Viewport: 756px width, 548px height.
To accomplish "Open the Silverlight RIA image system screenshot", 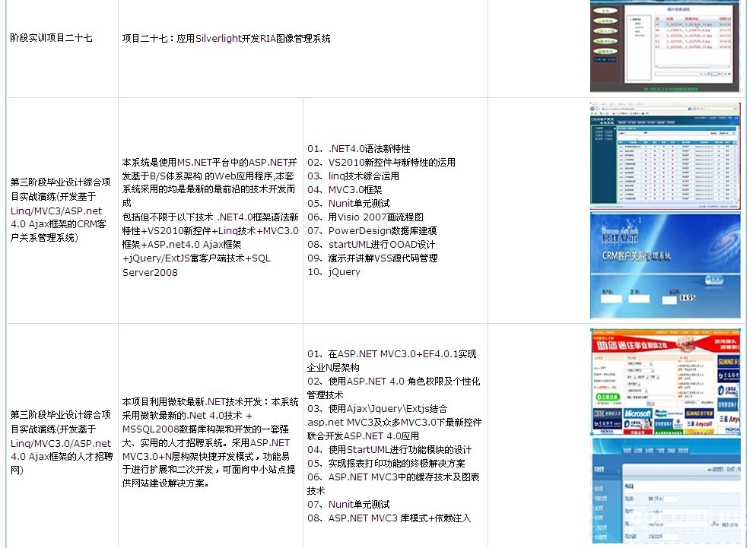I will [665, 45].
